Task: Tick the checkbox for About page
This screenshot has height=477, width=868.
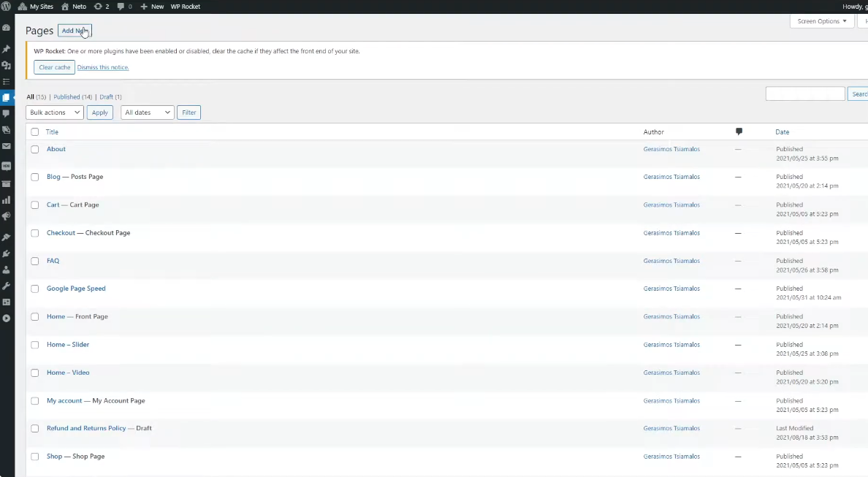Action: tap(34, 149)
